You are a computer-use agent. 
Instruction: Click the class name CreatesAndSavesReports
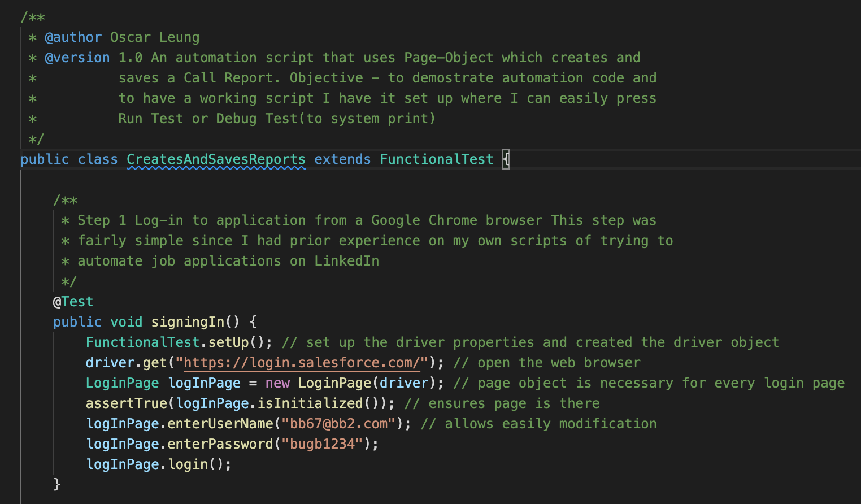point(216,159)
